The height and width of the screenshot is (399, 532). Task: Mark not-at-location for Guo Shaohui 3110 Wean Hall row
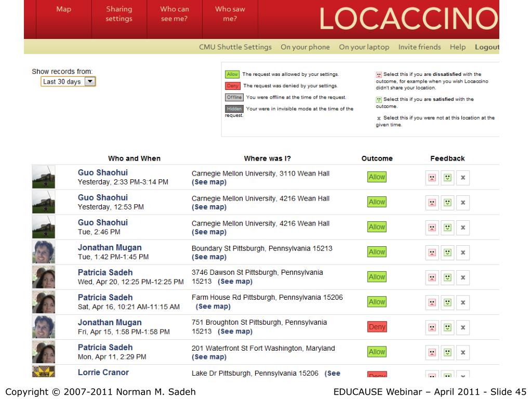tap(463, 178)
